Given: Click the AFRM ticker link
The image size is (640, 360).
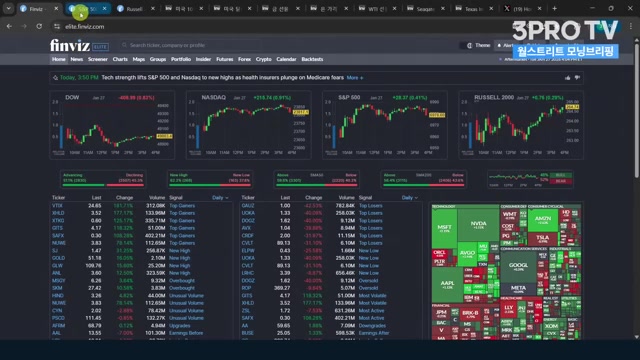Looking at the screenshot, I should pos(58,325).
